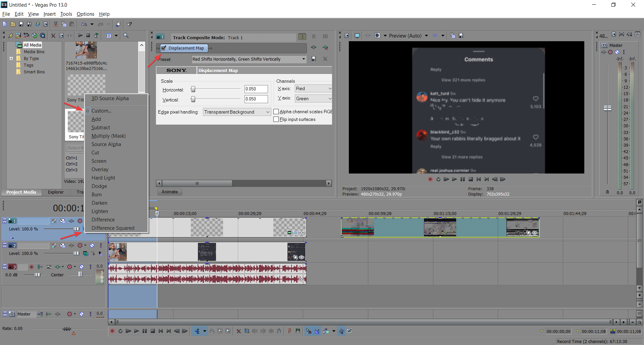Check Flip input surfaces option
This screenshot has width=644, height=345.
[276, 119]
